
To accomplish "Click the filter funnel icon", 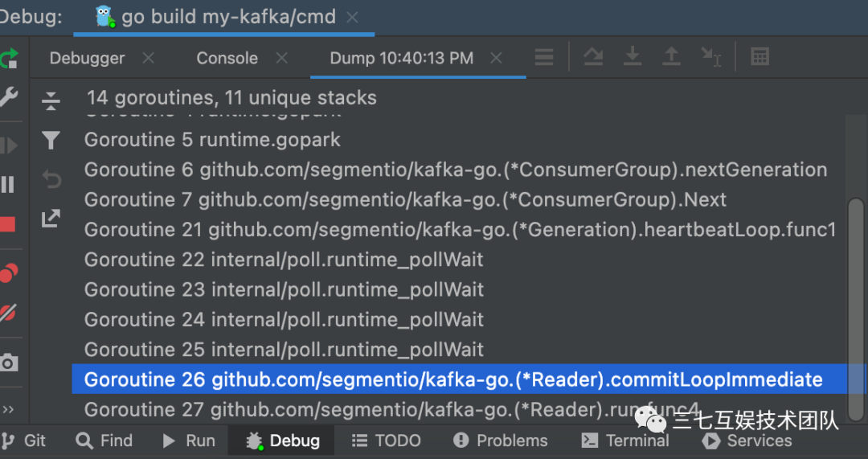I will (51, 141).
